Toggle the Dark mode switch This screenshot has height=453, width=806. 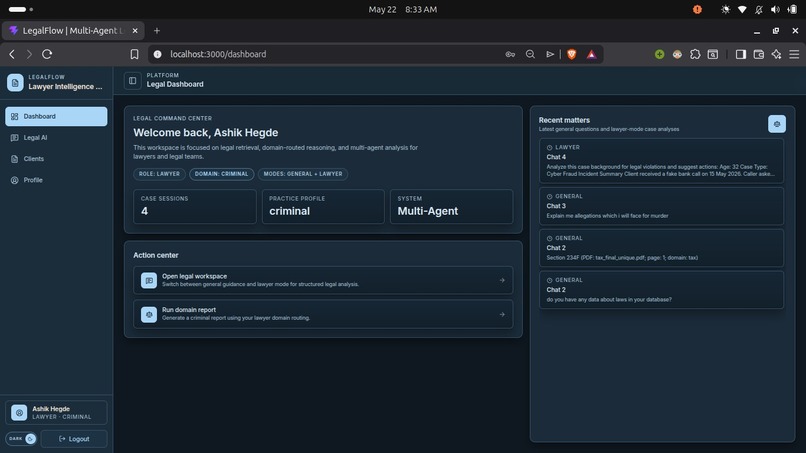(x=21, y=439)
